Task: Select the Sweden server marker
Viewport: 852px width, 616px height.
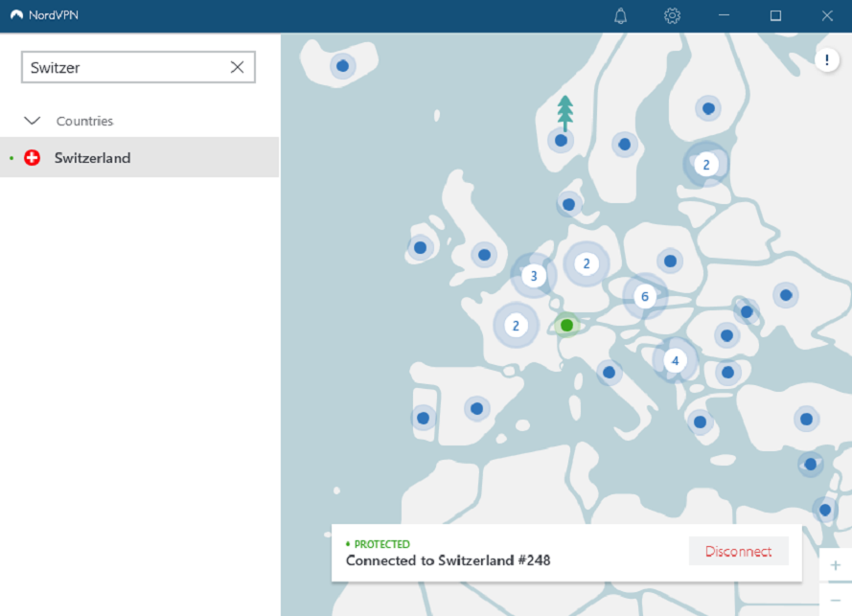Action: coord(624,145)
